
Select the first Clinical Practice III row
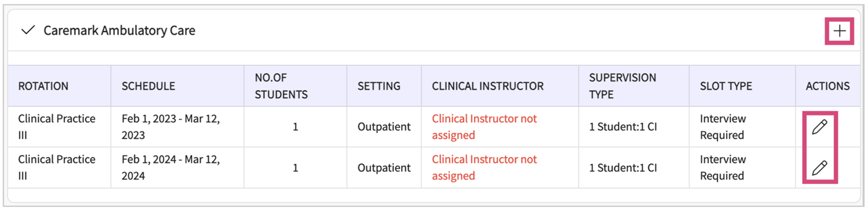pos(434,127)
